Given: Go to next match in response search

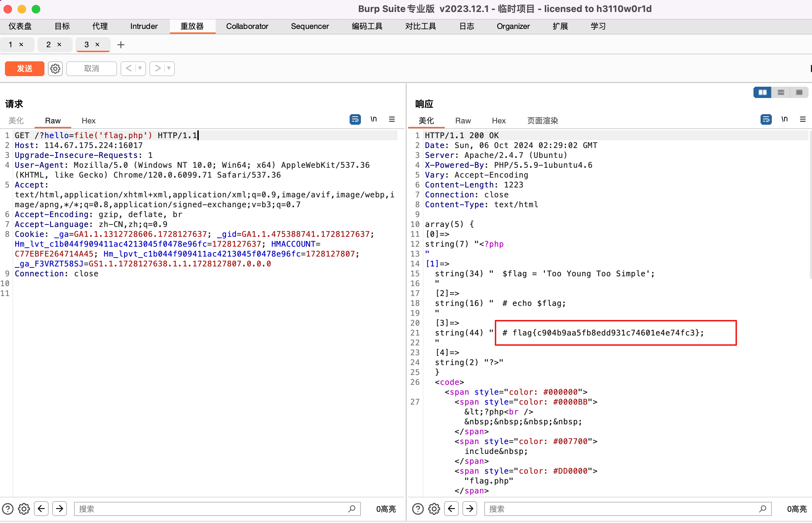Looking at the screenshot, I should [x=470, y=509].
